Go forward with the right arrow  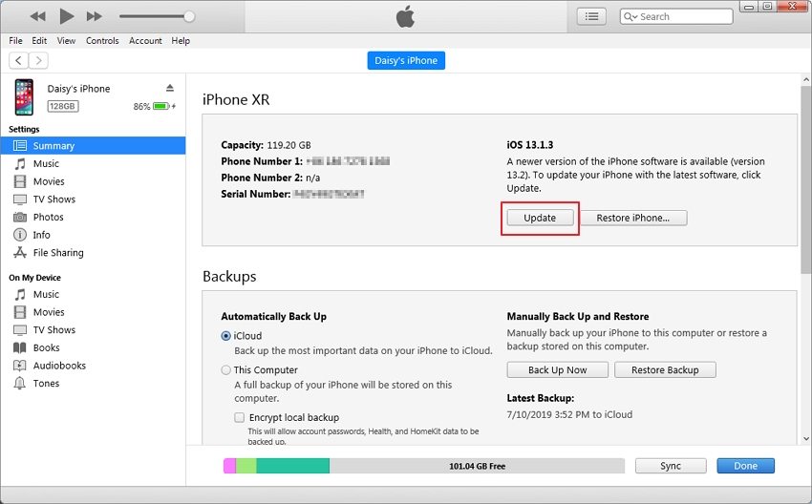point(38,60)
